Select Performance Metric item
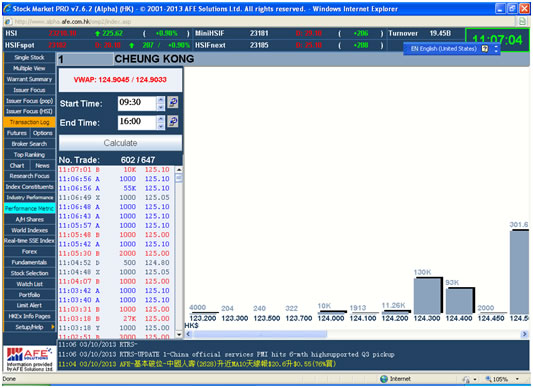This screenshot has height=388, width=533. pyautogui.click(x=29, y=208)
